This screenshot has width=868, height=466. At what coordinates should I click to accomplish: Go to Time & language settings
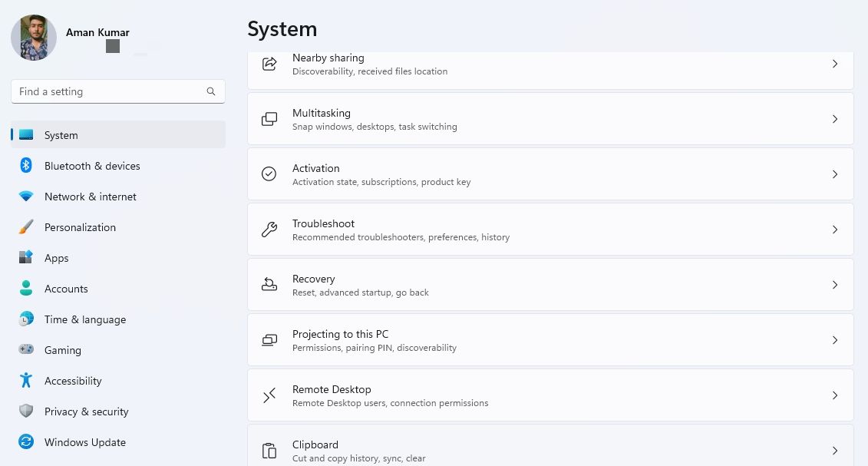click(84, 319)
